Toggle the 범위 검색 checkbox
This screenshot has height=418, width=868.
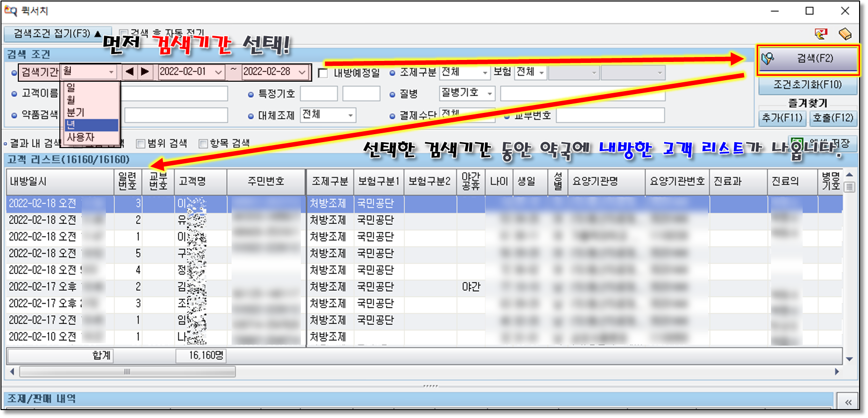141,144
